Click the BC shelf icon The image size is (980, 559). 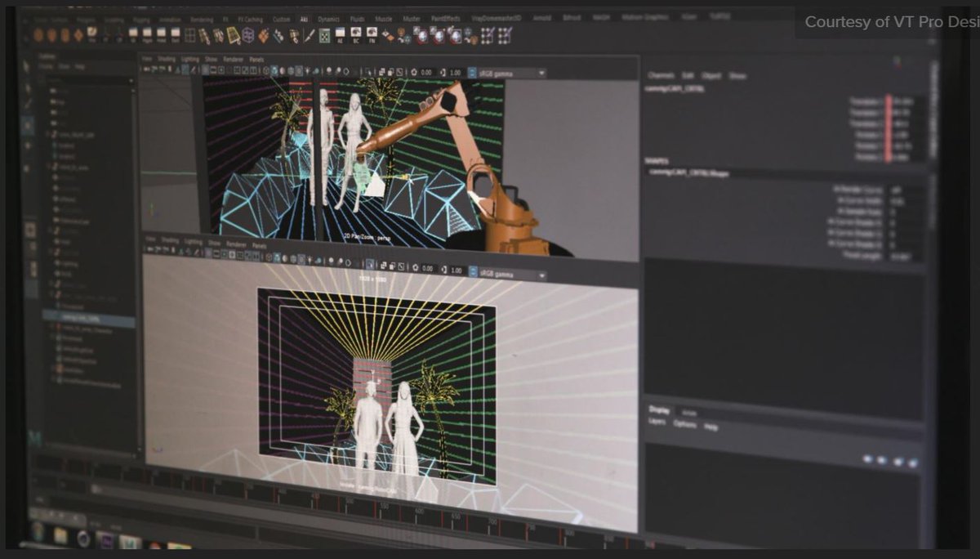pyautogui.click(x=356, y=34)
